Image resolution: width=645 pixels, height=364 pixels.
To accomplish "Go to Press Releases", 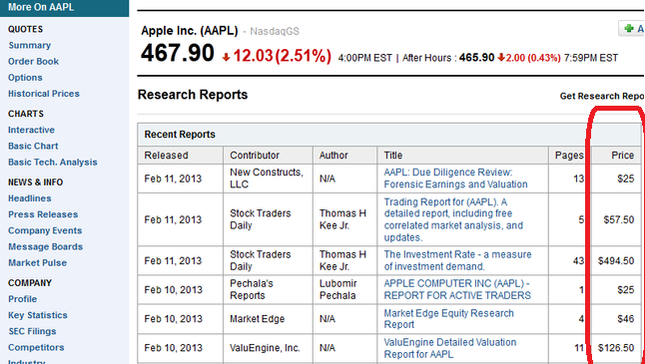I will [43, 214].
